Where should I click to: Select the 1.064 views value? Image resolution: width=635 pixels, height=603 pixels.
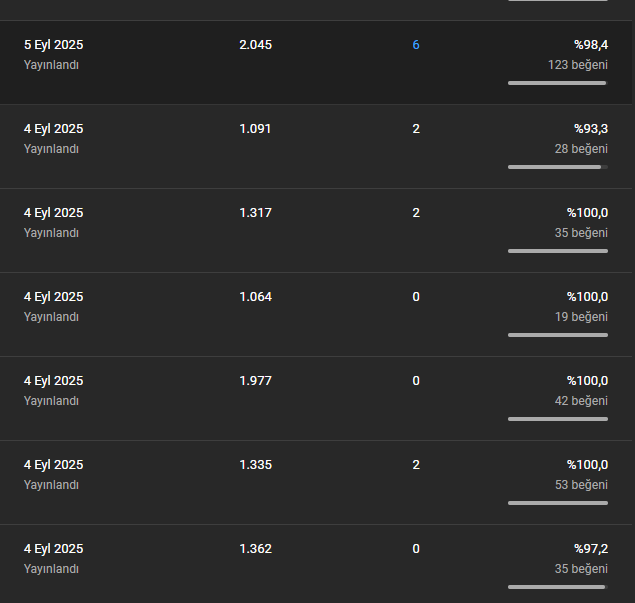click(256, 297)
